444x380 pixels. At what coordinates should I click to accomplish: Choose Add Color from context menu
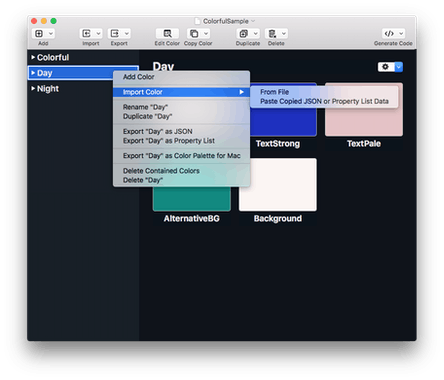point(181,77)
